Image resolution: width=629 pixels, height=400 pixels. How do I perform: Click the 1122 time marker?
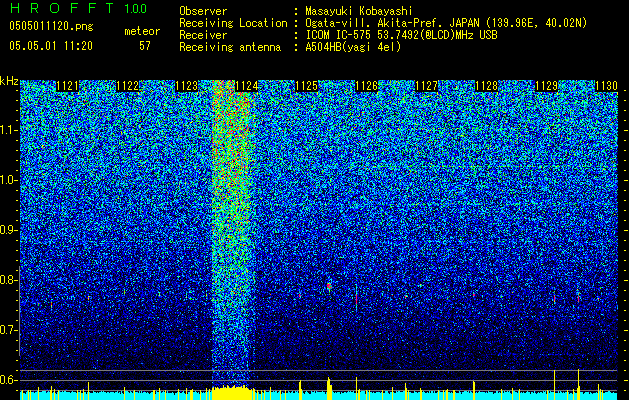[127, 86]
